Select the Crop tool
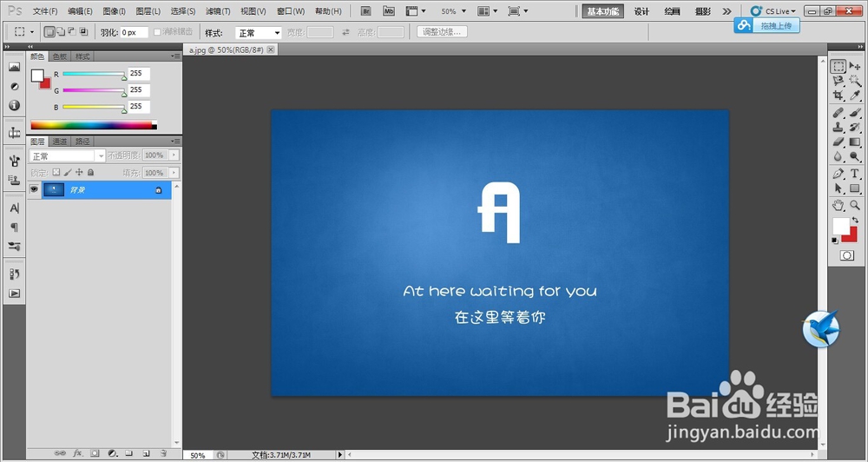Viewport: 868px width, 462px height. tap(838, 96)
